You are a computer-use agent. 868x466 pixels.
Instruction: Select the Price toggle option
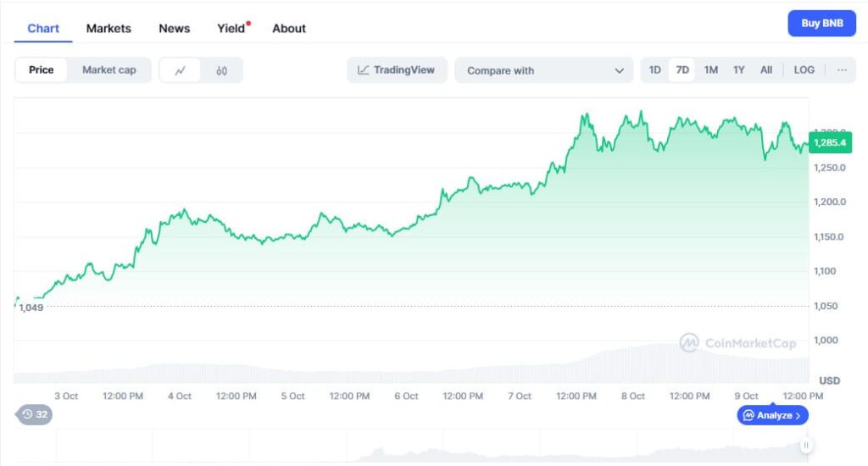point(41,70)
